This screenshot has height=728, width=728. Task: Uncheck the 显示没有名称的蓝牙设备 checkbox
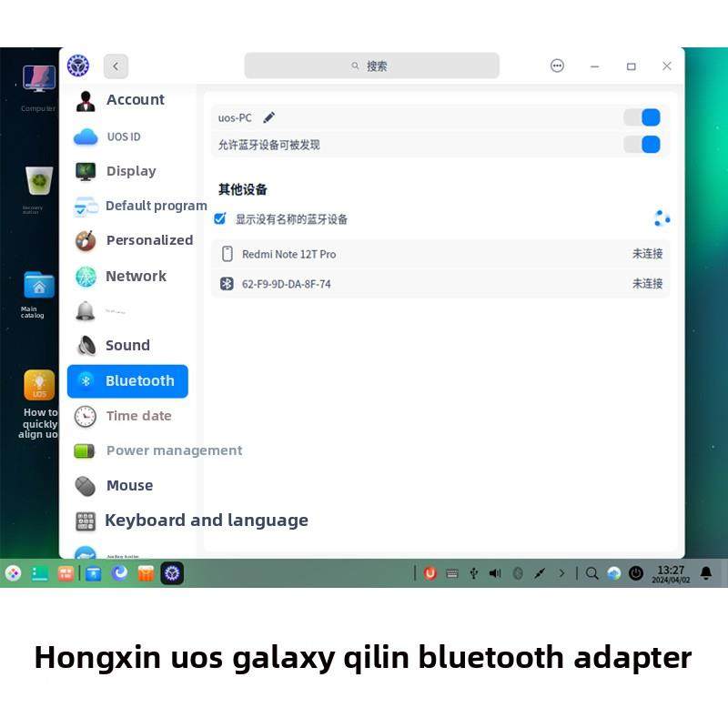coord(218,217)
